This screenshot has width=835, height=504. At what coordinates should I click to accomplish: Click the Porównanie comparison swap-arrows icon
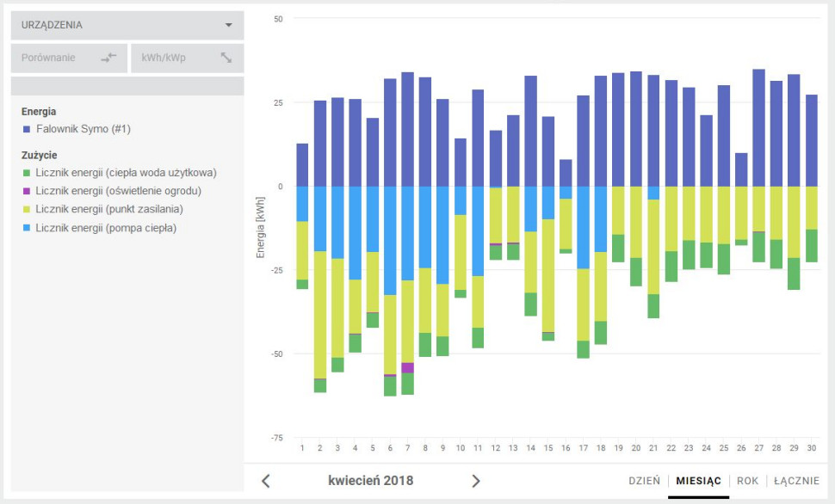tap(106, 58)
